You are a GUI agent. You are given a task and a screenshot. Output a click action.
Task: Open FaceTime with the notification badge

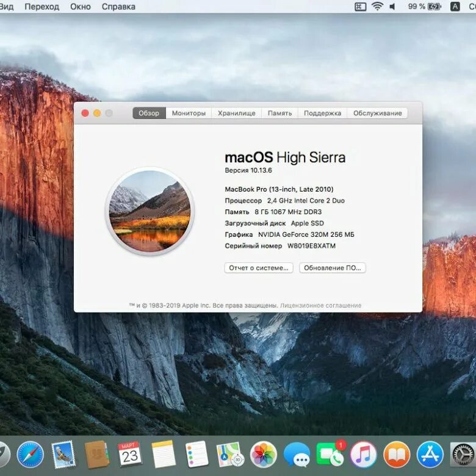[x=331, y=453]
